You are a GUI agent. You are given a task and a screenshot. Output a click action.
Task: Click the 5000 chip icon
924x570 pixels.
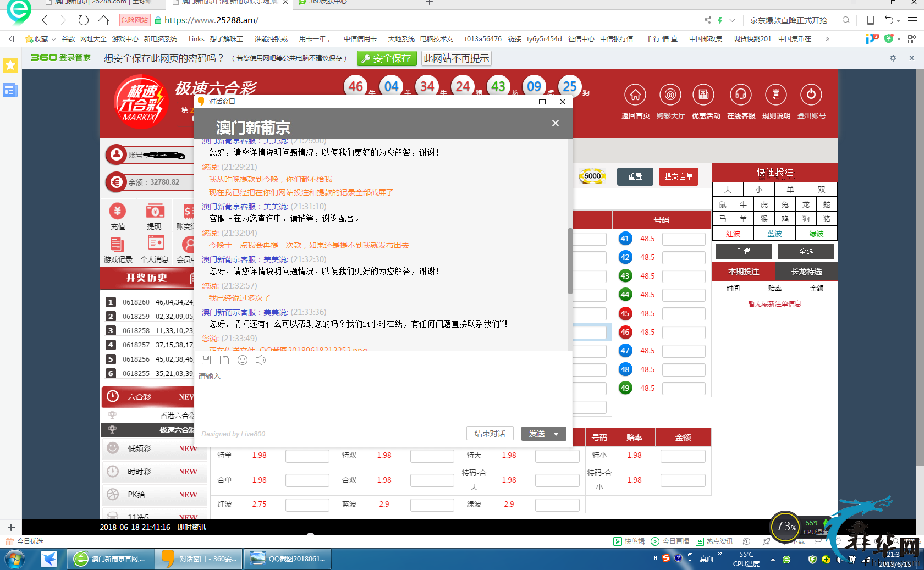click(x=592, y=176)
